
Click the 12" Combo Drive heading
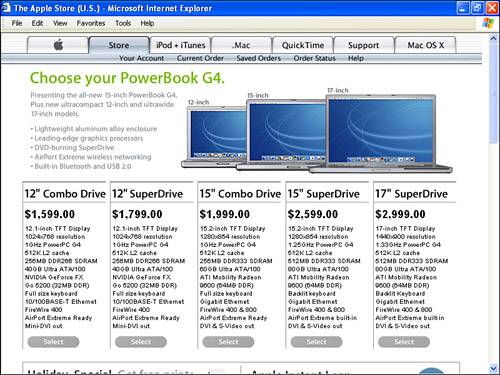tap(65, 194)
